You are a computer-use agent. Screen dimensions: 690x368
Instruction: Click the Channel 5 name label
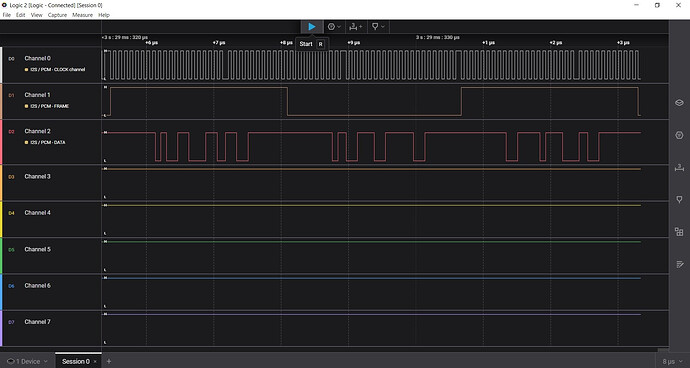click(x=37, y=249)
